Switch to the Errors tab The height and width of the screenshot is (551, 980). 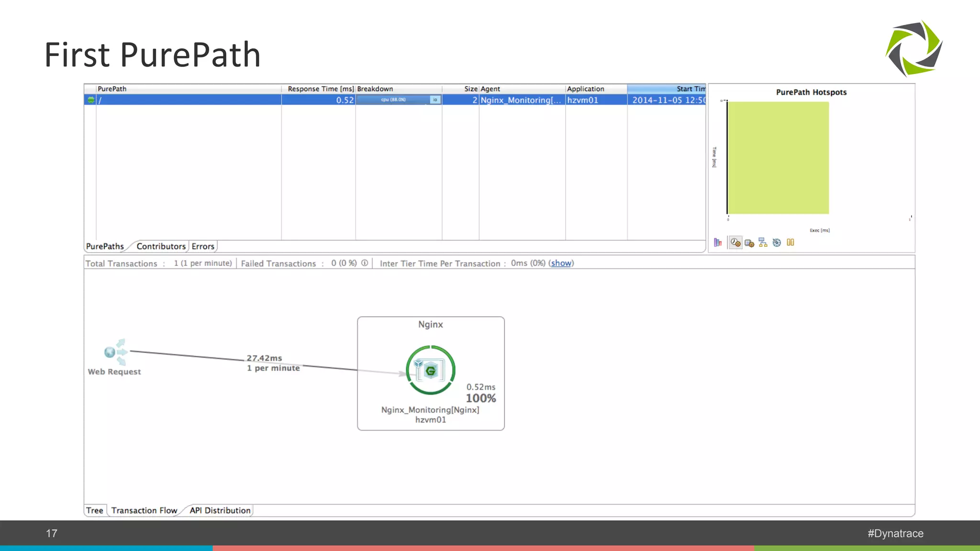click(x=203, y=246)
